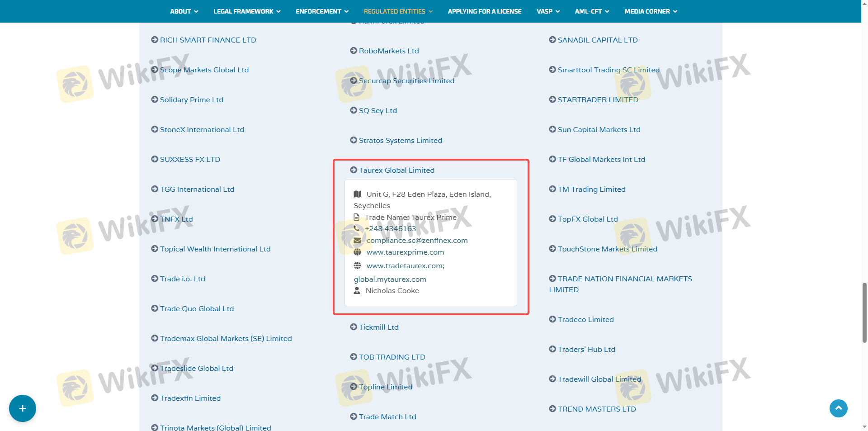
Task: Expand TopFX Global Ltd details
Action: click(587, 219)
